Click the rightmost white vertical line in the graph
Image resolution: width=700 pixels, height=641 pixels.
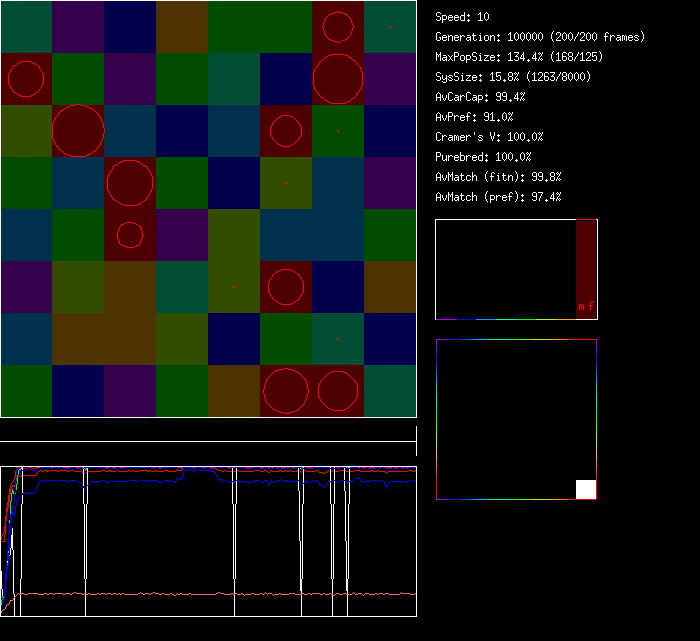347,540
